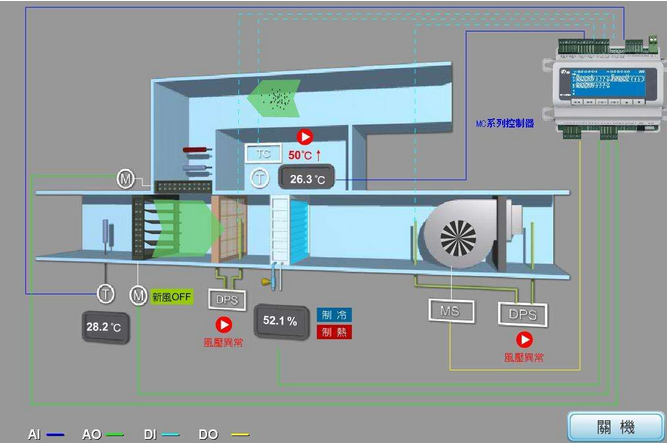
Task: Click the red alarm icon under the fan DPS
Action: point(524,339)
